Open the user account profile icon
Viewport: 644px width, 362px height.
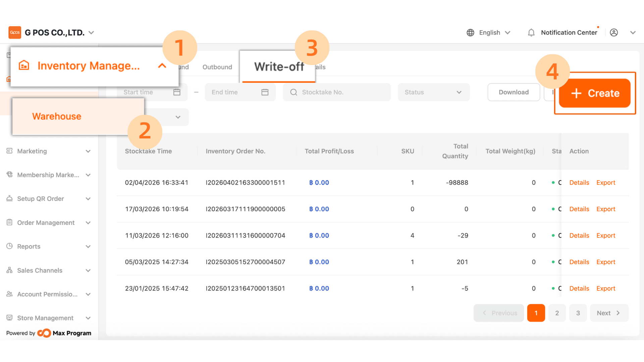(613, 33)
